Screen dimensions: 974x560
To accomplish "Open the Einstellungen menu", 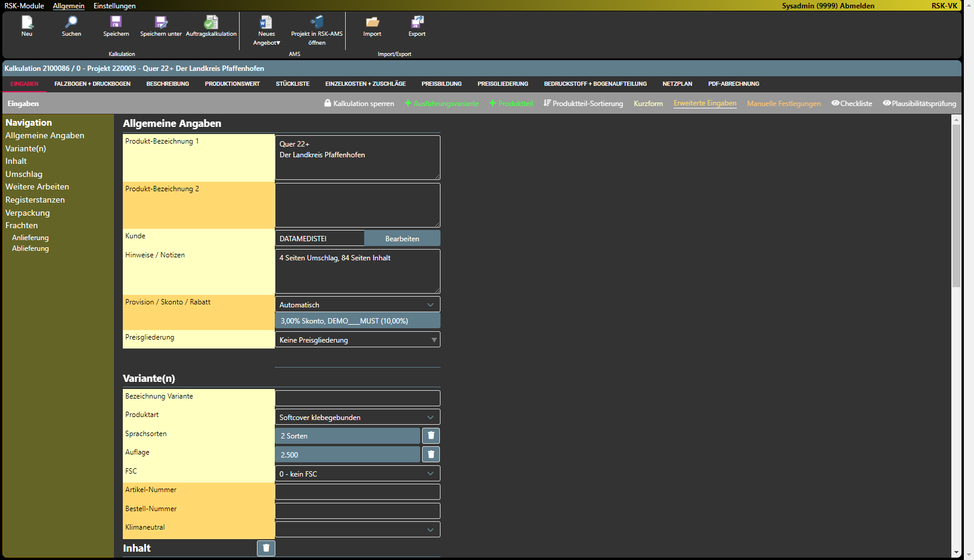I will click(x=114, y=5).
